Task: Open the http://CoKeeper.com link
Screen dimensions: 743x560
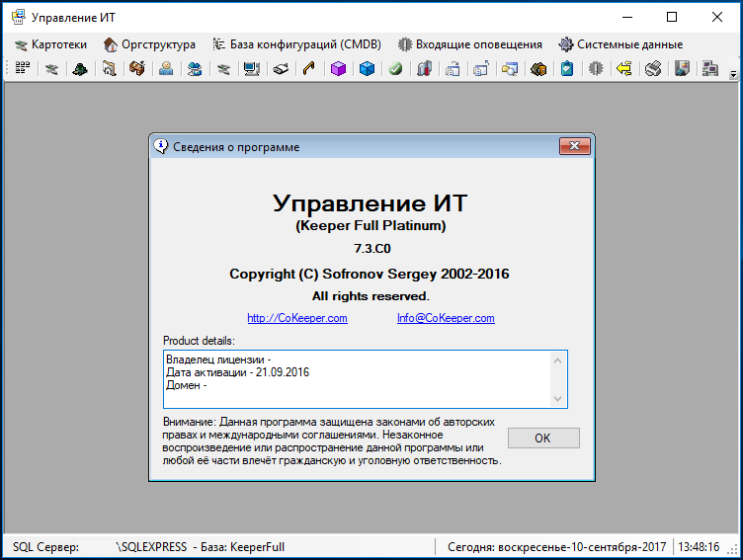Action: (297, 318)
